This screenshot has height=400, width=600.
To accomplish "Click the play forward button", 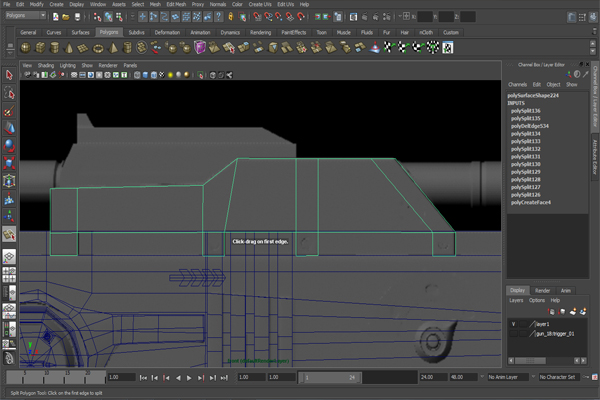I will point(189,378).
